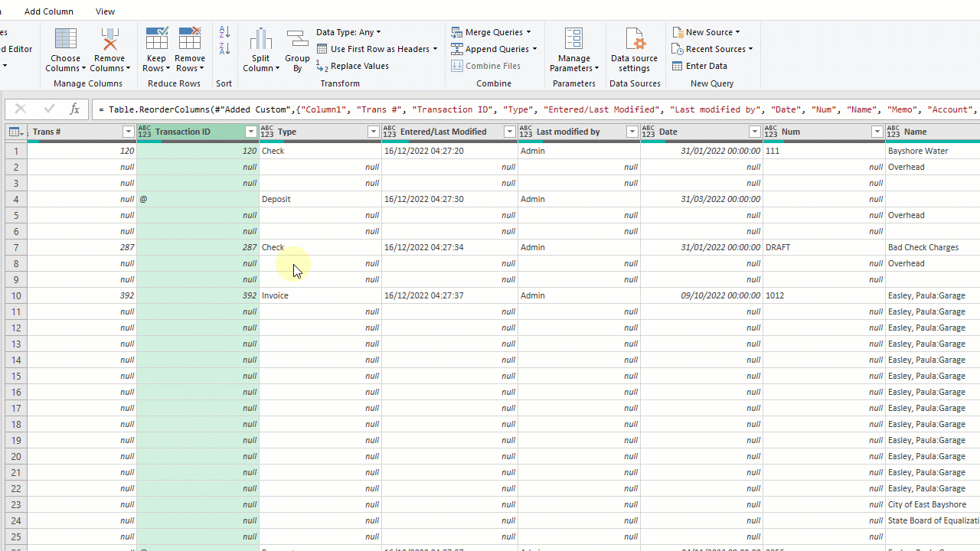
Task: Click the fx insert function button
Action: pos(74,109)
